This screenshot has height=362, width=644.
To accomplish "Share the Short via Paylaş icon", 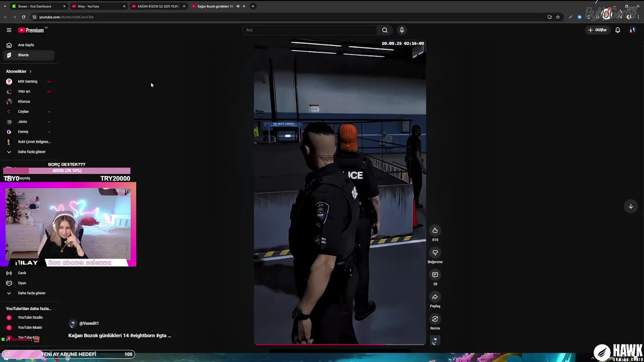I will [435, 297].
